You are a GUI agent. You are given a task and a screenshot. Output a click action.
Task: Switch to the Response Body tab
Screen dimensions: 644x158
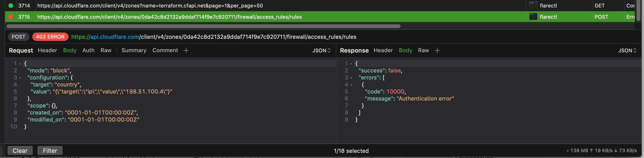click(x=405, y=50)
